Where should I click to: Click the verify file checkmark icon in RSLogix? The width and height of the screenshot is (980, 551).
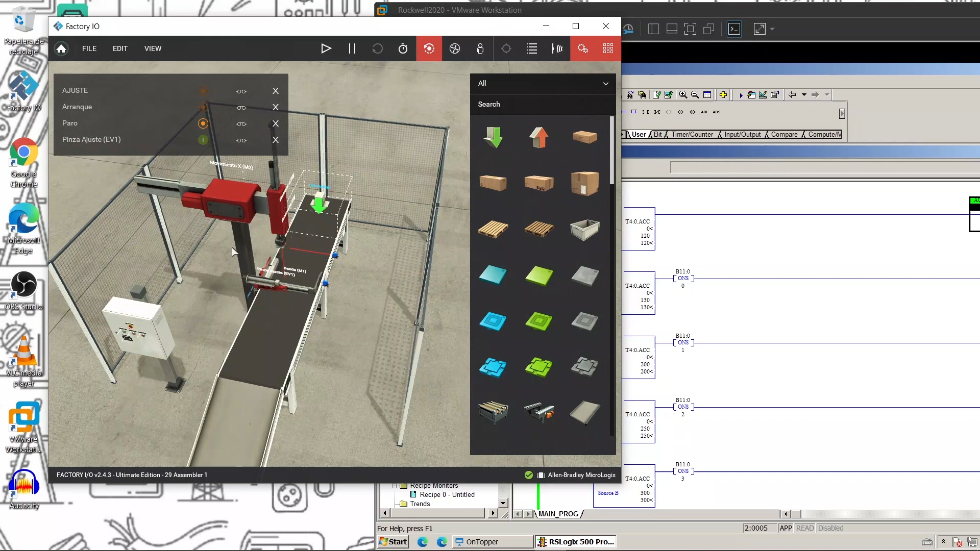[x=656, y=95]
